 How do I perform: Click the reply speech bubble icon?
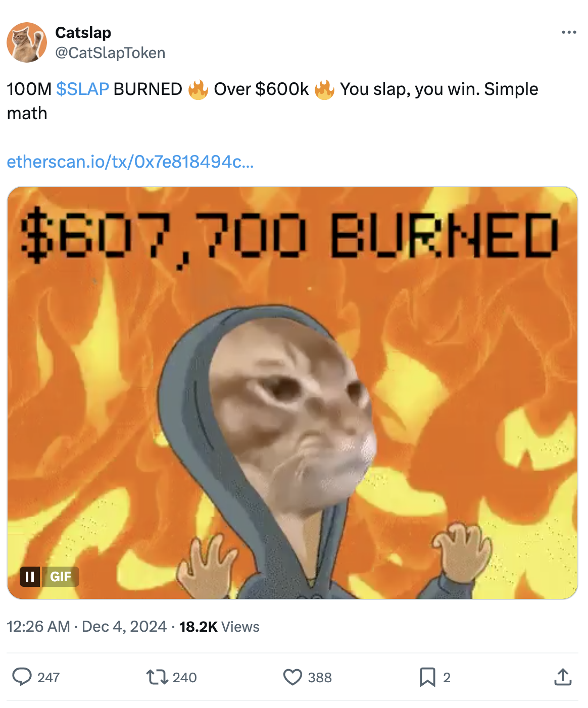[x=22, y=677]
